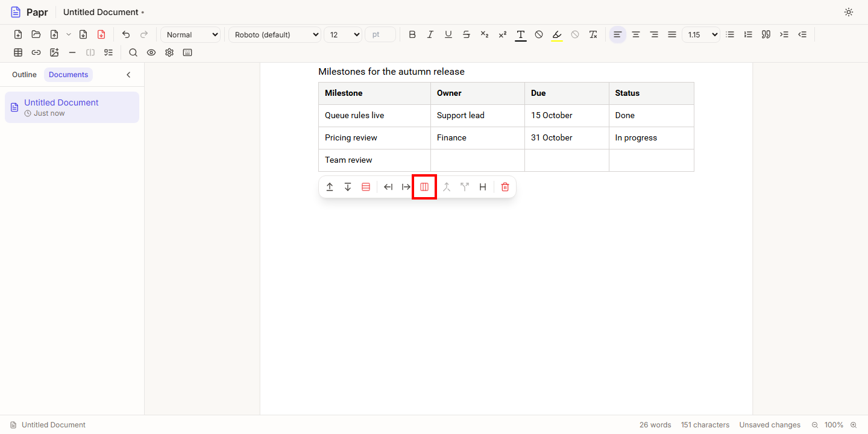Click the "15 October" due date cell
This screenshot has height=434, width=868.
click(567, 116)
